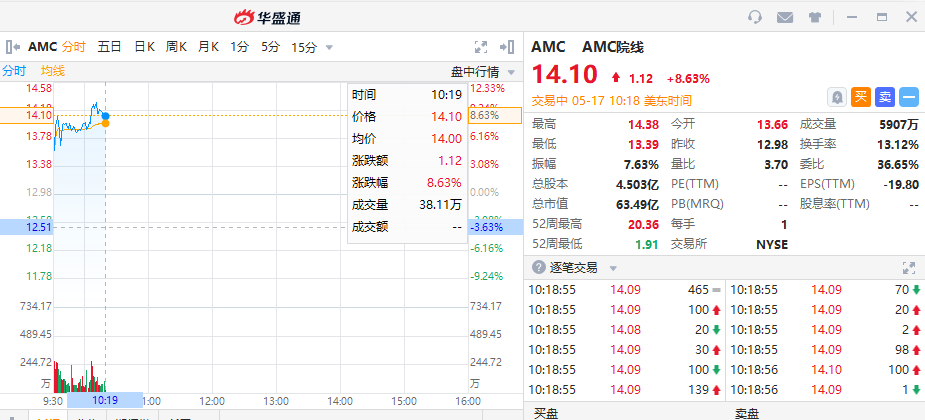
Task: Expand the 盘中行情 session dropdown
Action: (x=512, y=72)
